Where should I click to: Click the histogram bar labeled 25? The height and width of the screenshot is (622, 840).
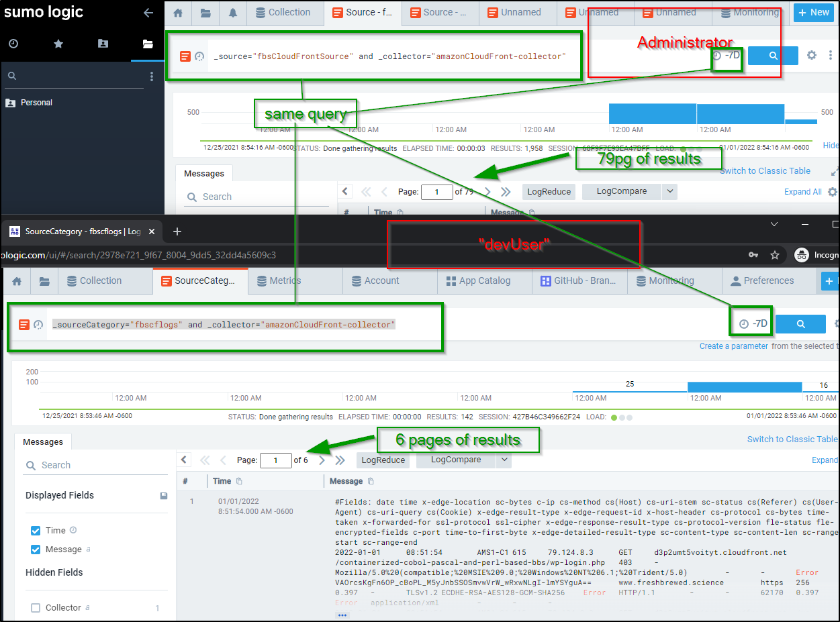point(629,391)
